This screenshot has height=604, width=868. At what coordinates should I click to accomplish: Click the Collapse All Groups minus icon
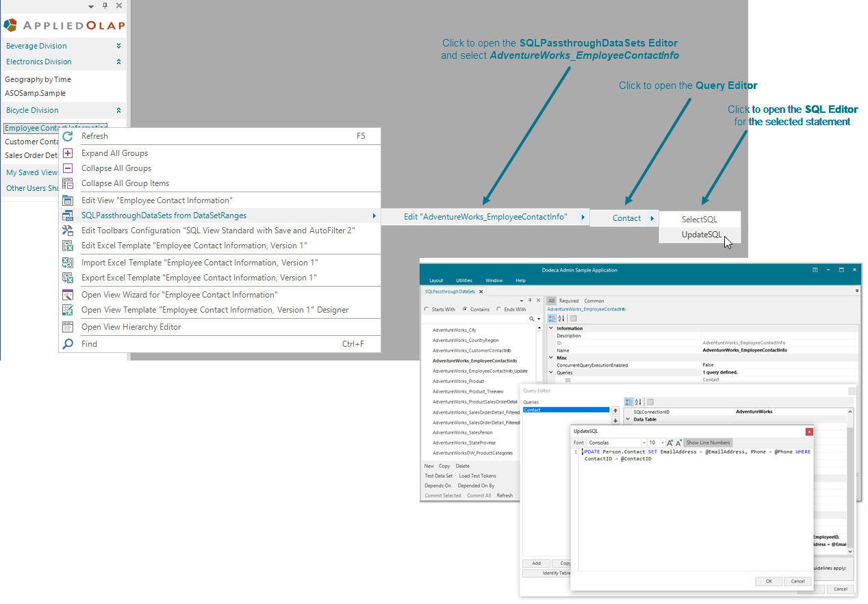click(68, 168)
